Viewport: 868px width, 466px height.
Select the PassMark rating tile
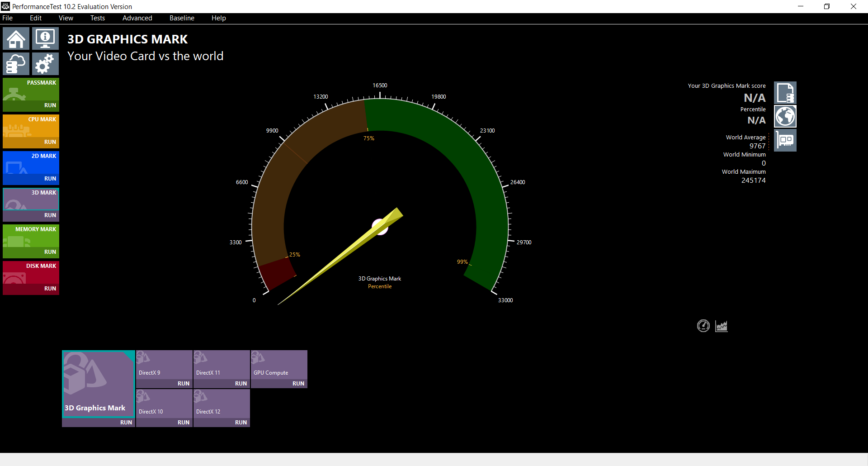point(31,89)
